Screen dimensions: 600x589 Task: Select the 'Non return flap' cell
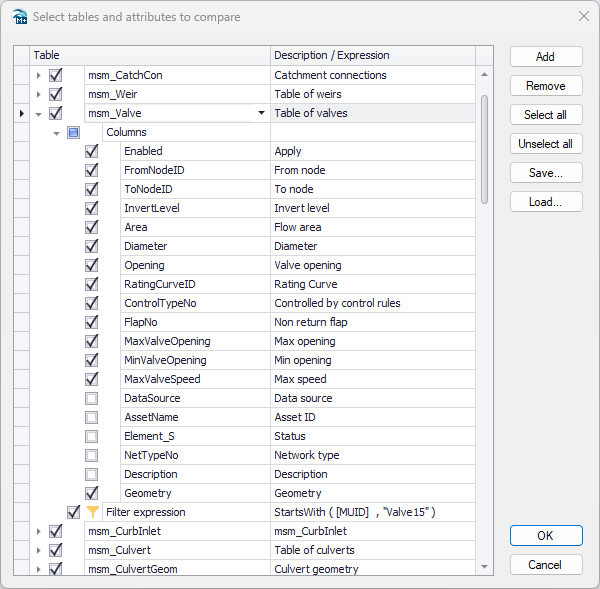(x=373, y=322)
